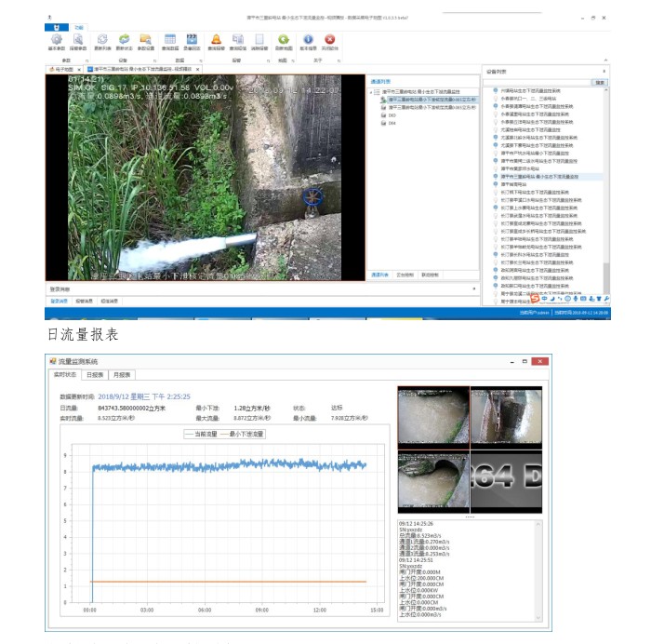Click the grey refresh list icon
Image resolution: width=651 pixels, height=644 pixels.
coord(102,39)
